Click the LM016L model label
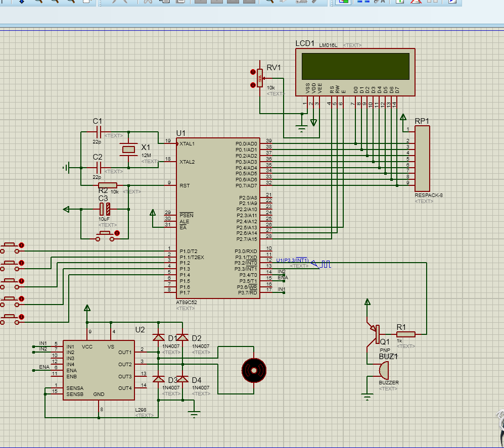The width and height of the screenshot is (504, 448). 328,45
